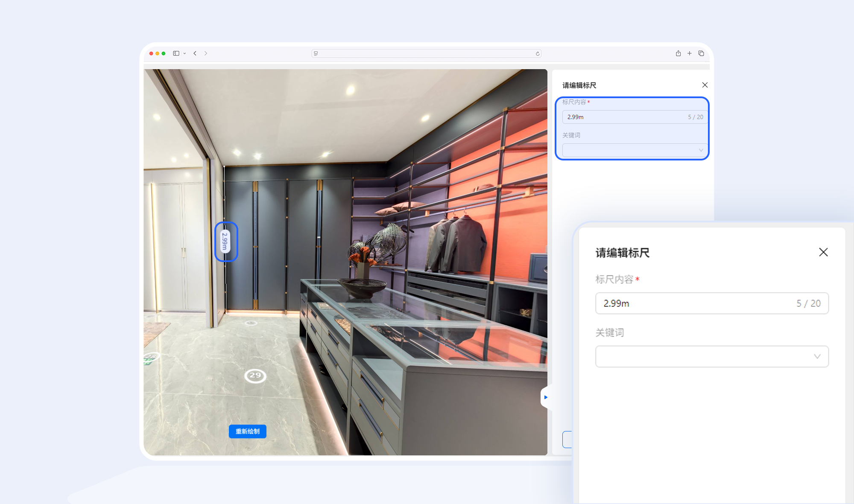Click the green zoom window dot
The height and width of the screenshot is (504, 854).
(164, 53)
